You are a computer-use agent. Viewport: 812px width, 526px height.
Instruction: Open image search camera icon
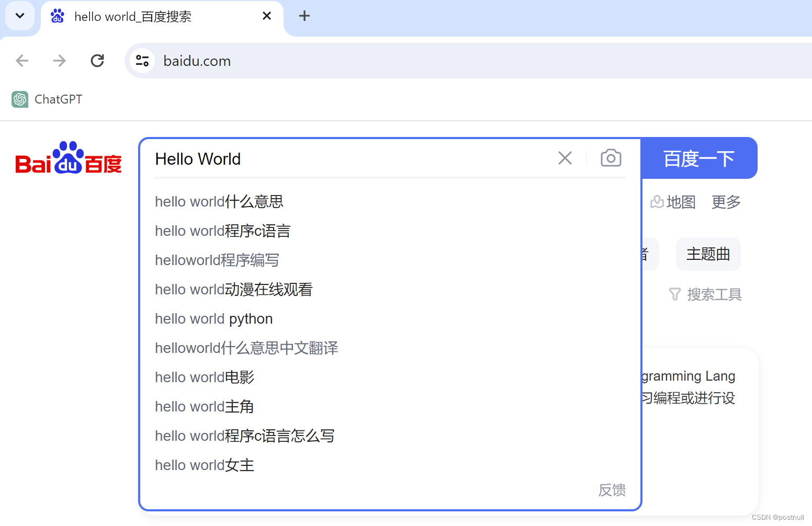click(611, 158)
